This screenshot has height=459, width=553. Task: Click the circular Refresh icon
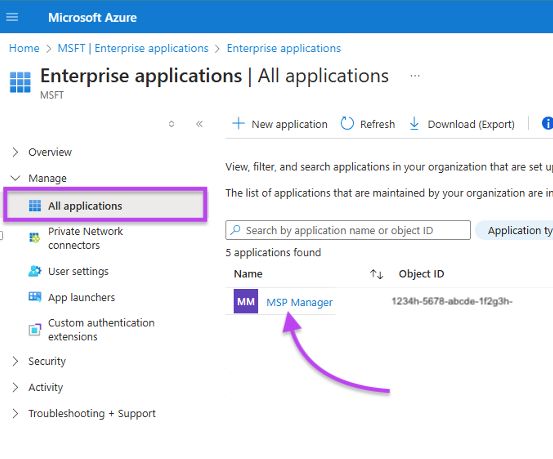(x=347, y=123)
